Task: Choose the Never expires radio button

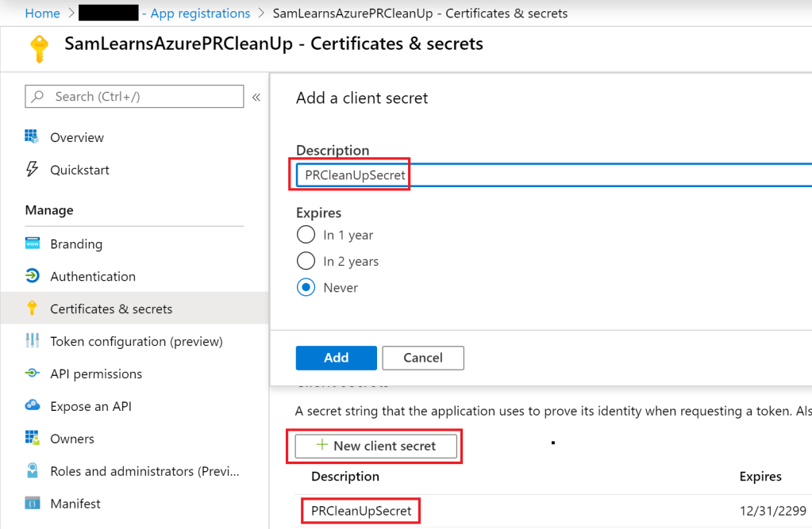Action: click(306, 288)
